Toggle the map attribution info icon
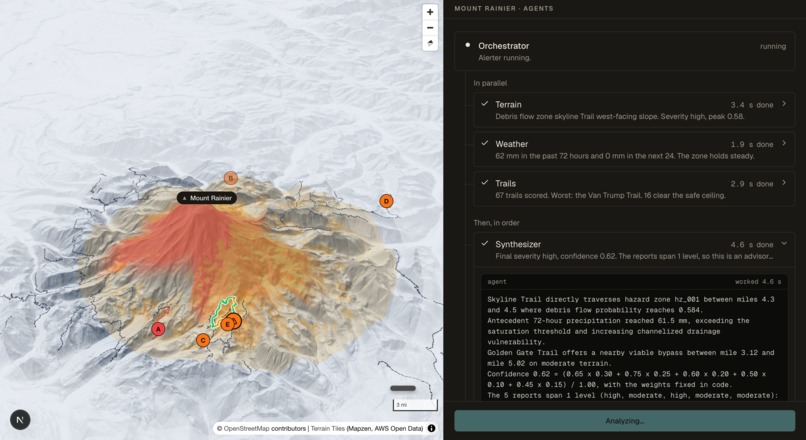The image size is (806, 440). pos(431,428)
